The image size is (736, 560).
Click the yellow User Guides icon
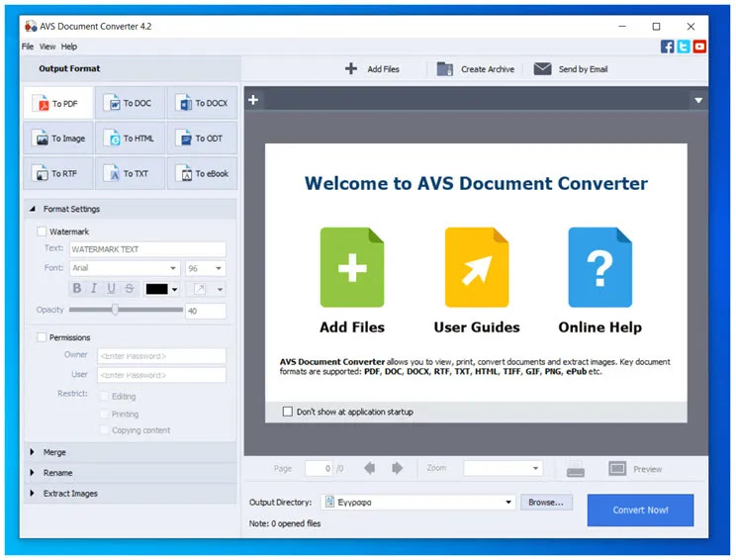477,267
